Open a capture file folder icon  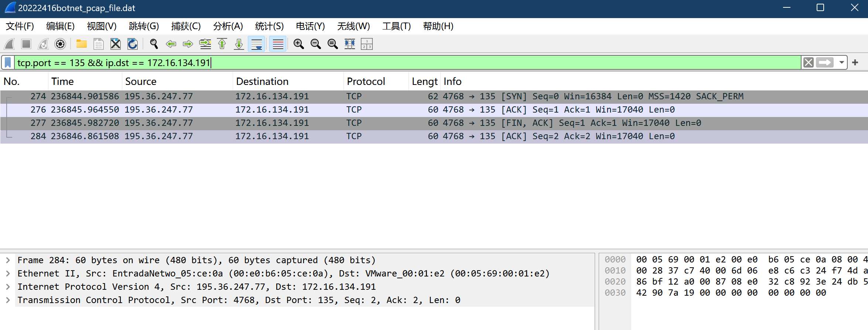tap(81, 44)
